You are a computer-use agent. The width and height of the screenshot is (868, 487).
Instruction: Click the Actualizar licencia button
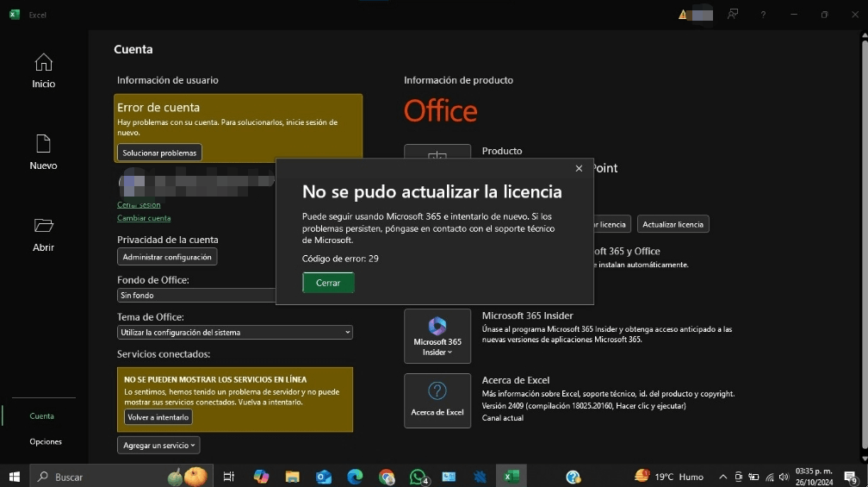click(673, 224)
